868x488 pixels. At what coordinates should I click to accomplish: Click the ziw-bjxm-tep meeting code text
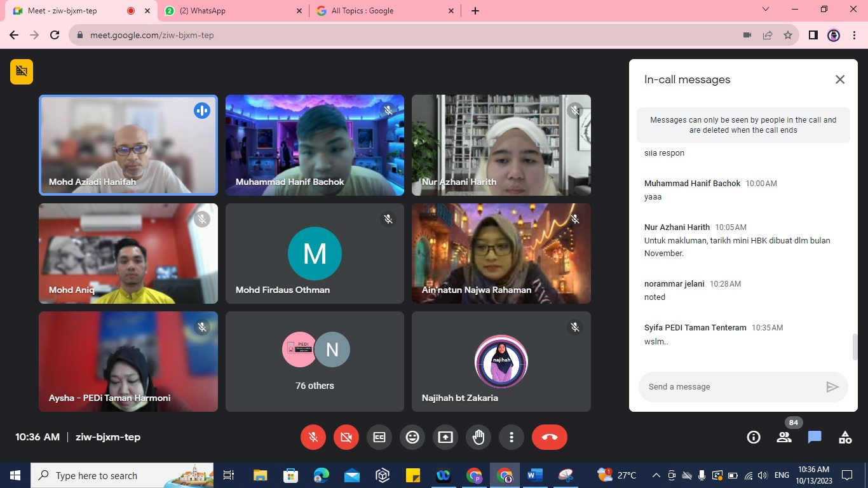[108, 437]
